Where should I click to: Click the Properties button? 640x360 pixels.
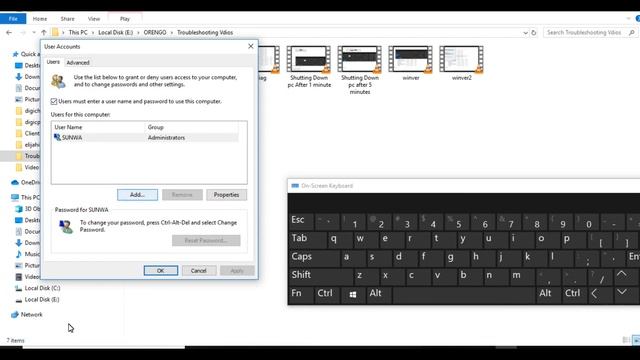[x=227, y=195]
